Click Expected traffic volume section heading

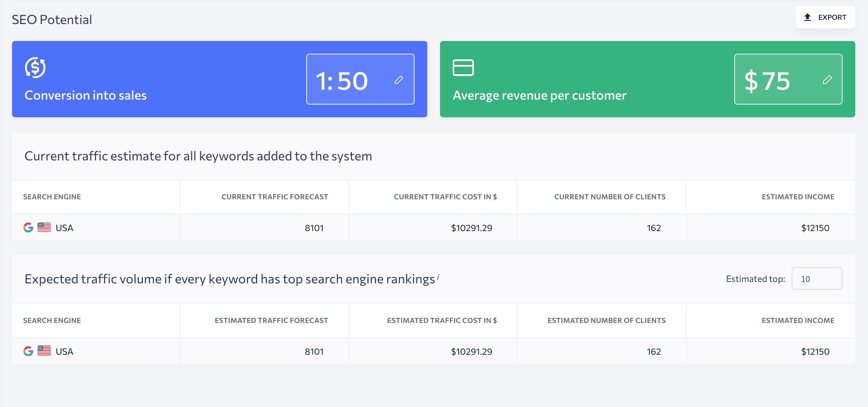(230, 279)
